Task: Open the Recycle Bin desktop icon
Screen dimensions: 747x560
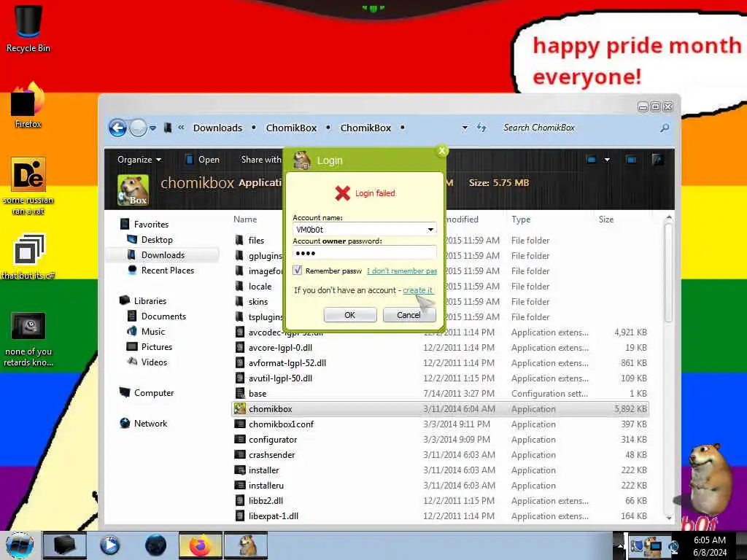Action: pyautogui.click(x=28, y=28)
